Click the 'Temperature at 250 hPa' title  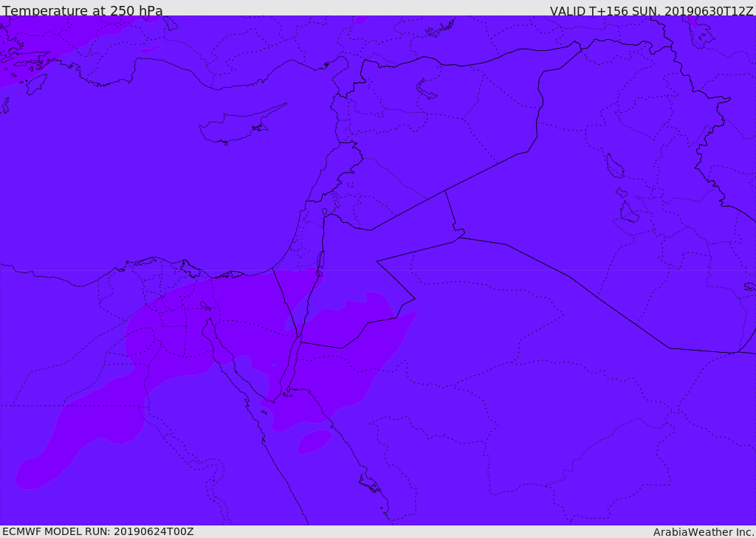pyautogui.click(x=83, y=10)
